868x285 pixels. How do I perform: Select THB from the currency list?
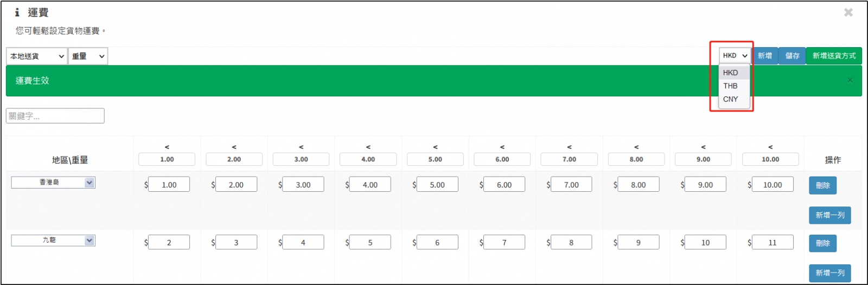(731, 86)
